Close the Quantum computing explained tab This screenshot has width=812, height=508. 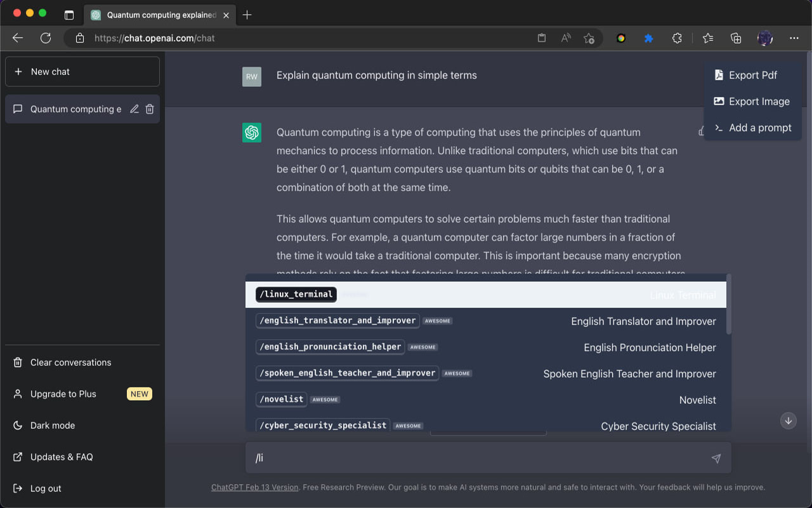[x=226, y=15]
